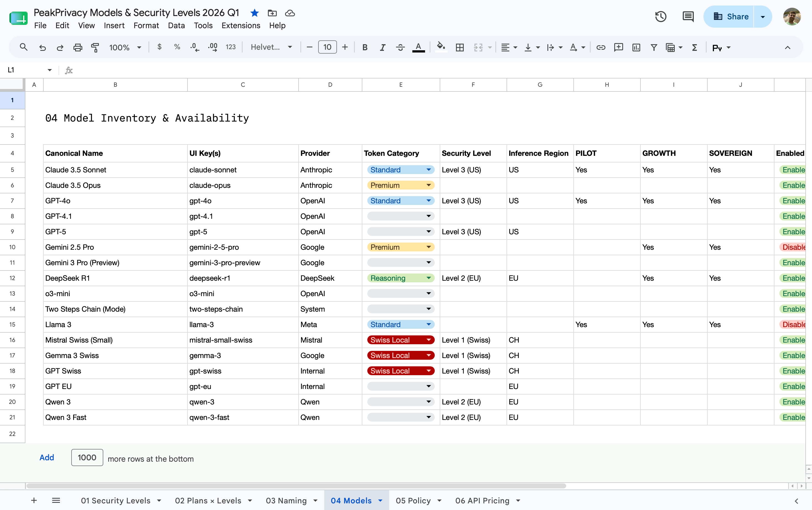Click the create filter funnel icon
The height and width of the screenshot is (510, 812).
click(654, 47)
